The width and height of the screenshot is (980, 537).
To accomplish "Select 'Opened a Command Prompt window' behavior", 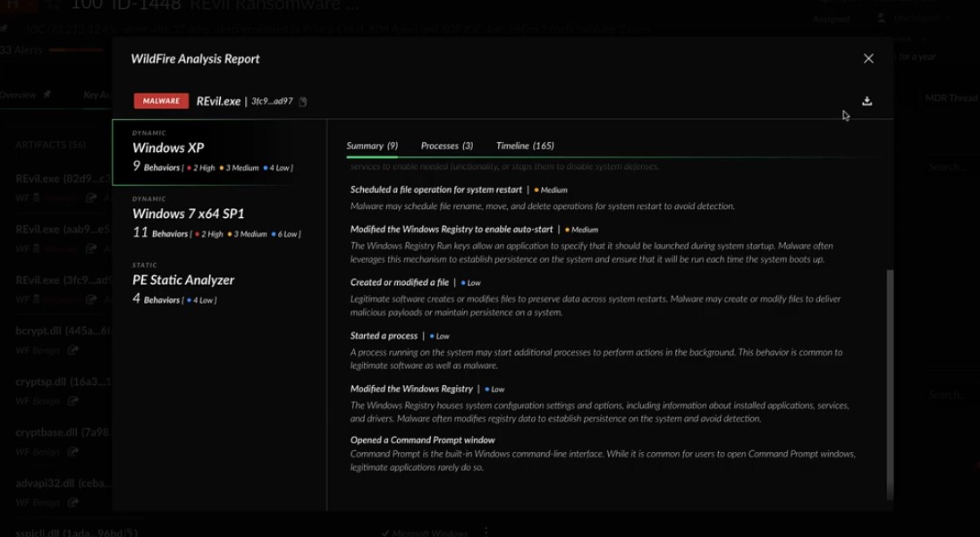I will 423,440.
